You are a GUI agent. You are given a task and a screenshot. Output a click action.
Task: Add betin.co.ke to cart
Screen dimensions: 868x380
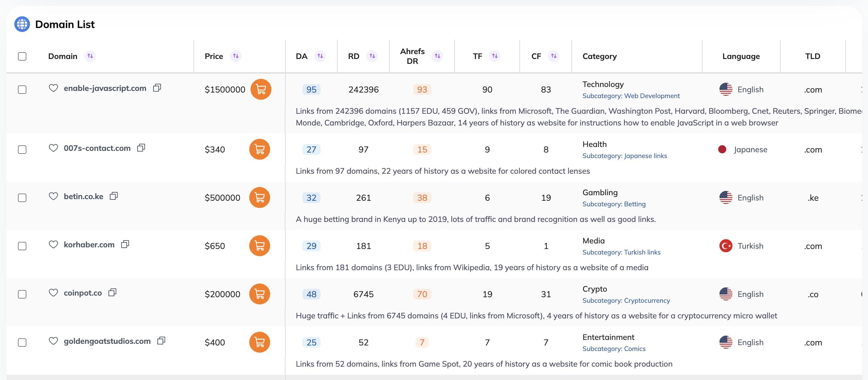tap(259, 197)
